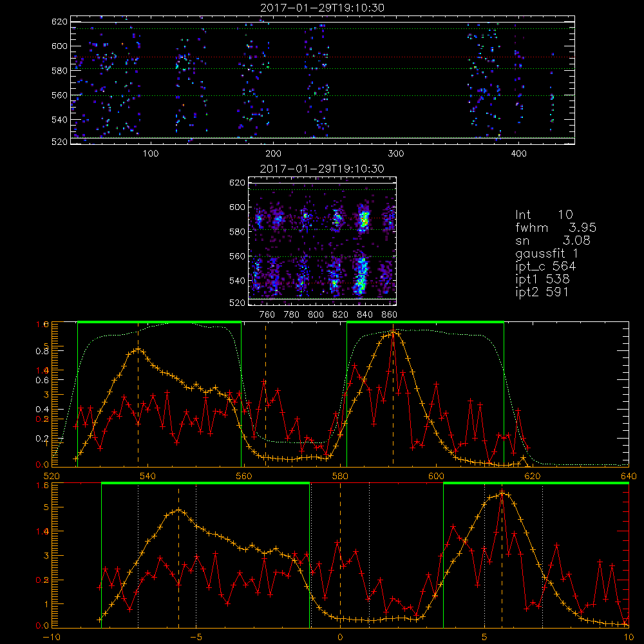Click the white 0.8 y-axis label of the profile plot
This screenshot has width=644, height=644.
point(42,351)
